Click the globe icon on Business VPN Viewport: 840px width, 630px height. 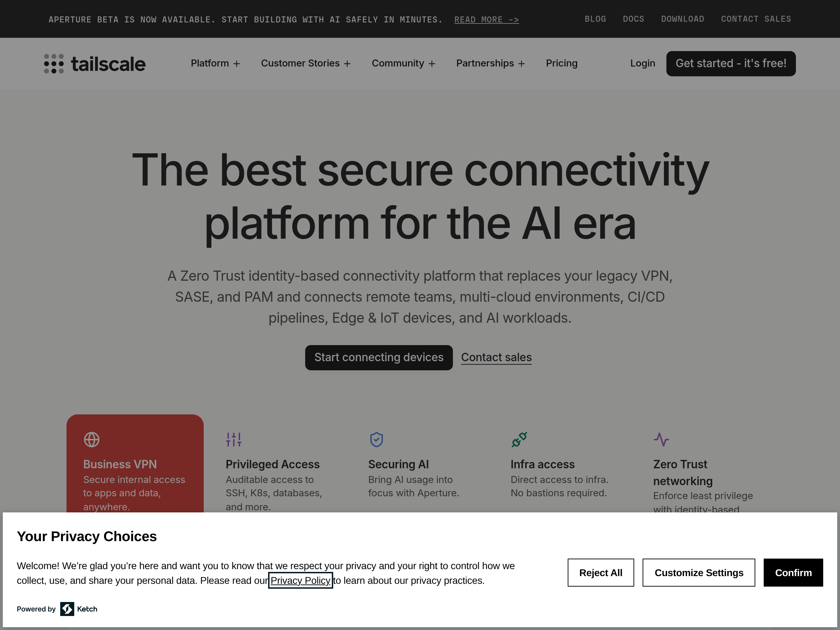pyautogui.click(x=91, y=439)
